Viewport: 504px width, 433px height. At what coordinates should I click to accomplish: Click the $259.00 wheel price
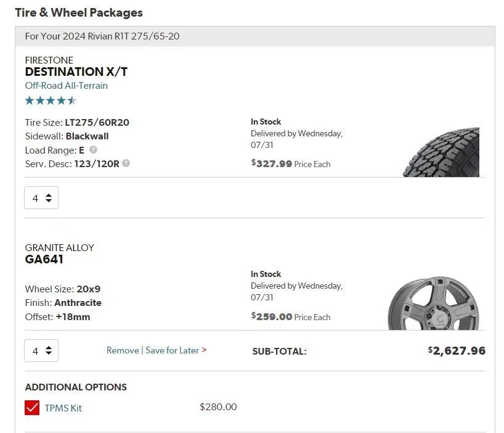coord(272,316)
